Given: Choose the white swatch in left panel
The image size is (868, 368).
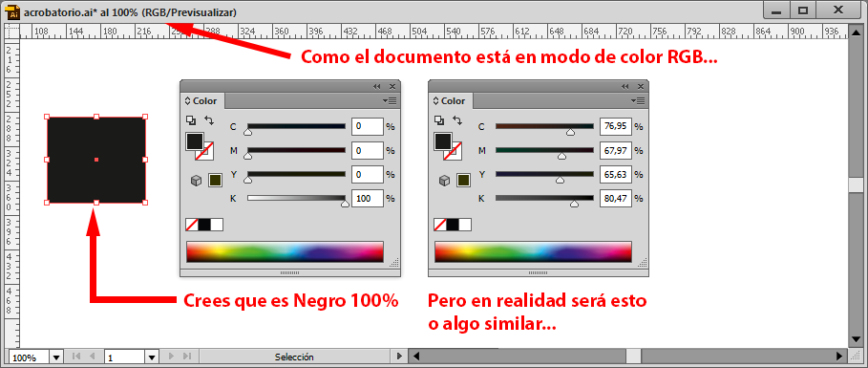Looking at the screenshot, I should click(x=217, y=225).
